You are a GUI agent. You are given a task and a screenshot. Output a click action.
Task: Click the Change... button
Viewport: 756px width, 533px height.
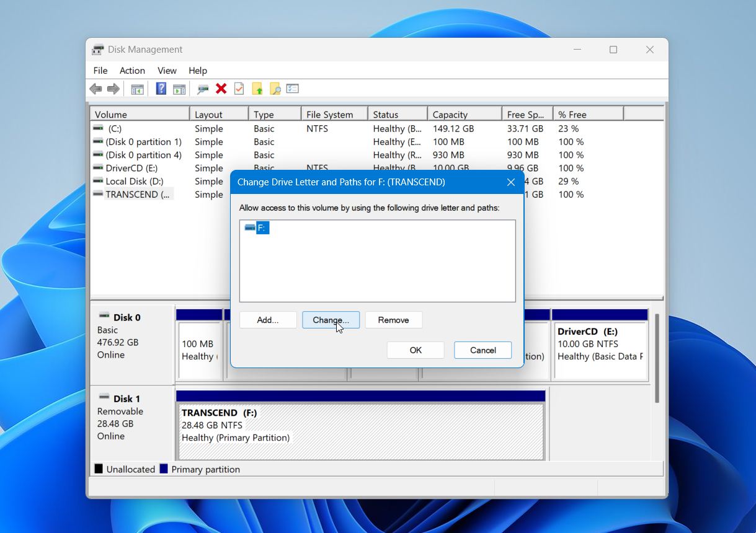click(331, 320)
